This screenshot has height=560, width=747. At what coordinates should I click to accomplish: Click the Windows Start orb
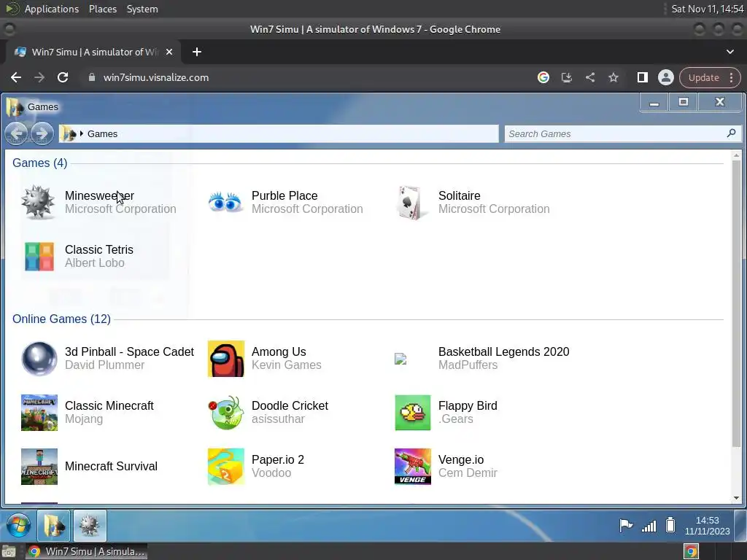[18, 526]
